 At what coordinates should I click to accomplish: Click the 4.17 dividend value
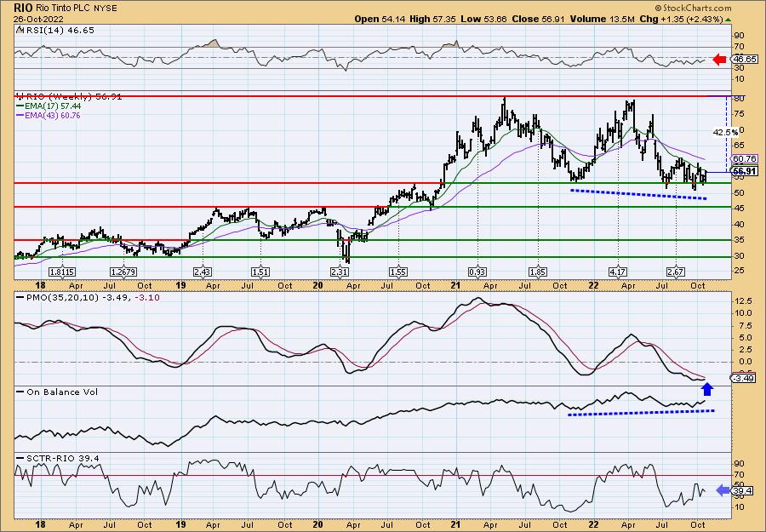coord(618,272)
